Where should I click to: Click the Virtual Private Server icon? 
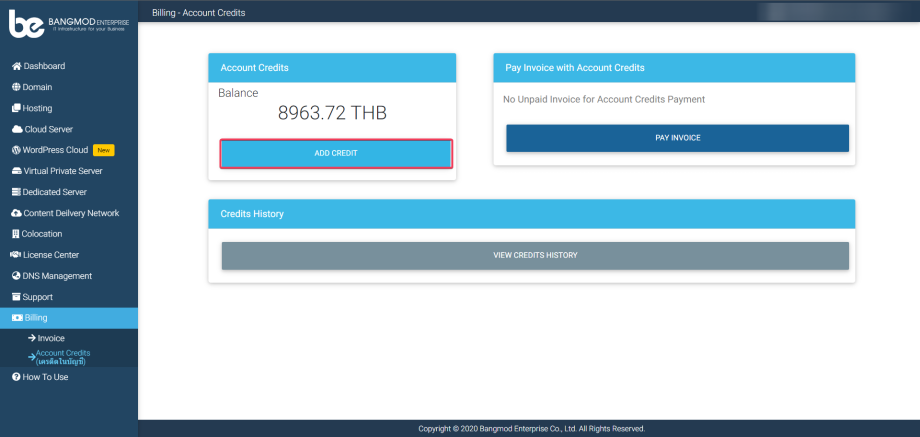tap(18, 171)
